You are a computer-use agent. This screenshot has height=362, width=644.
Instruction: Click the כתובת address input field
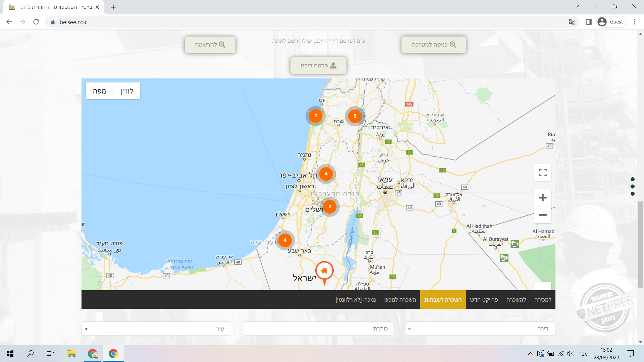318,329
